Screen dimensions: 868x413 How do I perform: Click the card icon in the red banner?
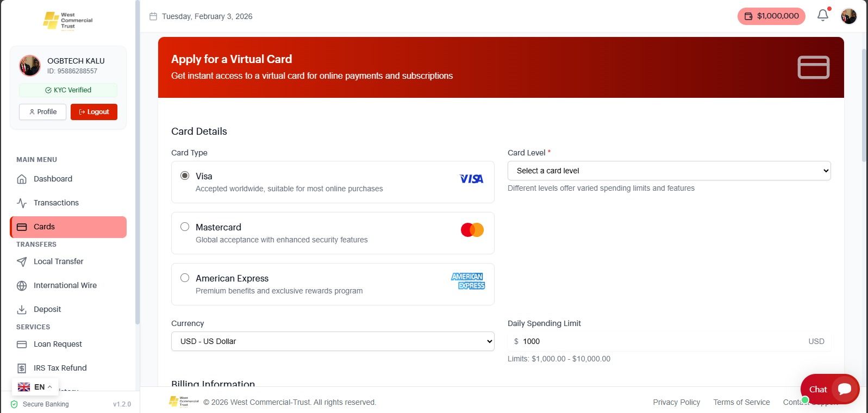[814, 67]
